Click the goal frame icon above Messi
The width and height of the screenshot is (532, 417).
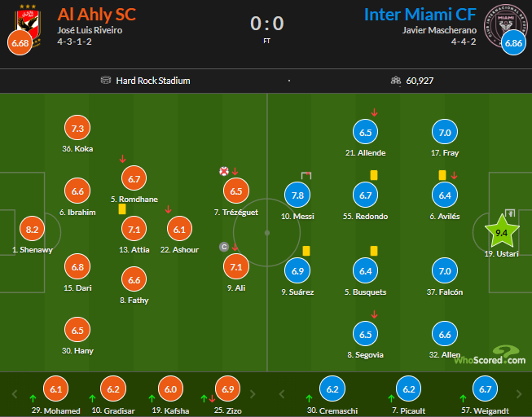click(x=307, y=175)
